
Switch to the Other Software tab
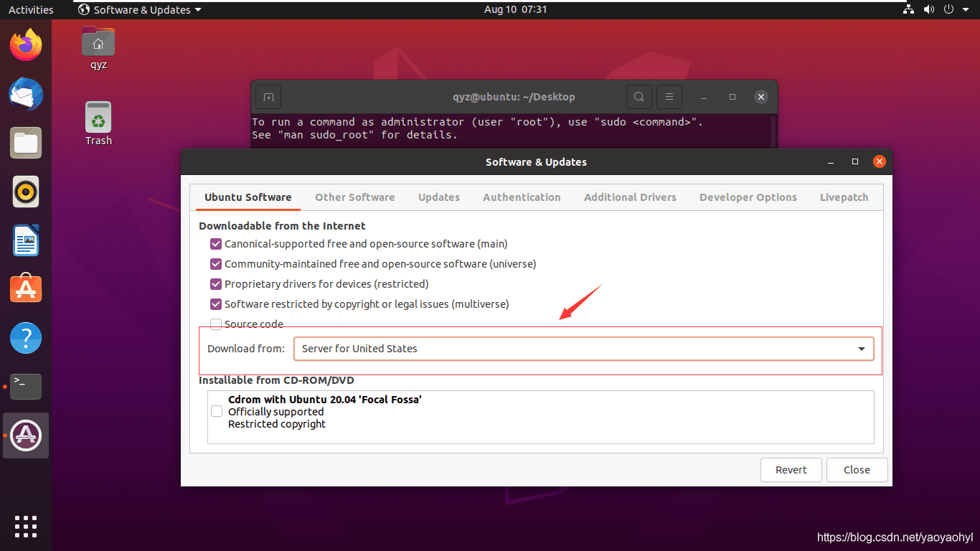355,197
